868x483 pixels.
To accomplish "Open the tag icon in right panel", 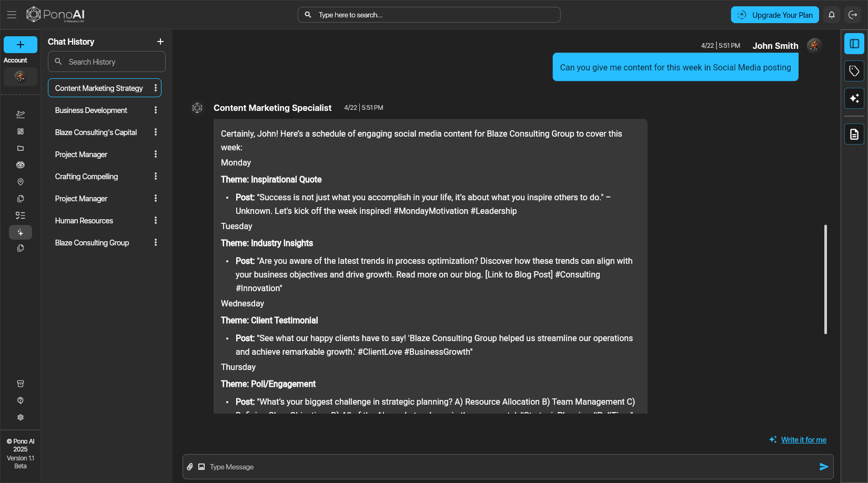I will click(854, 71).
